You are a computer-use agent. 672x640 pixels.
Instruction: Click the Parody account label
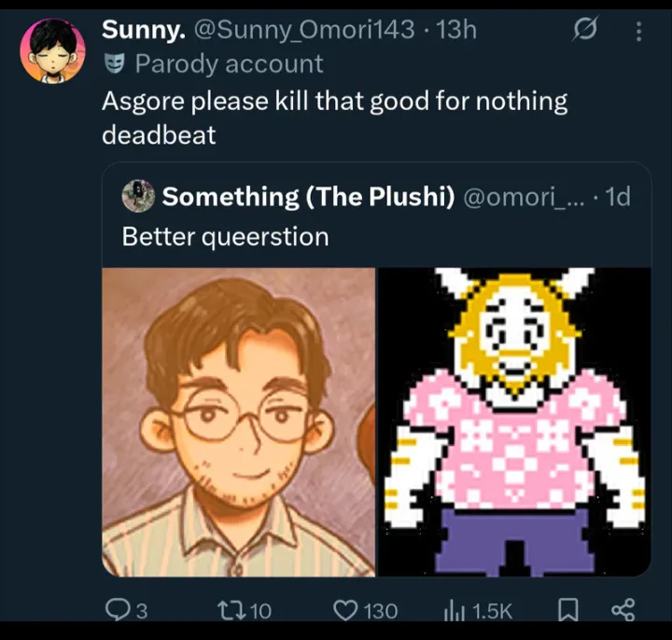pos(229,64)
